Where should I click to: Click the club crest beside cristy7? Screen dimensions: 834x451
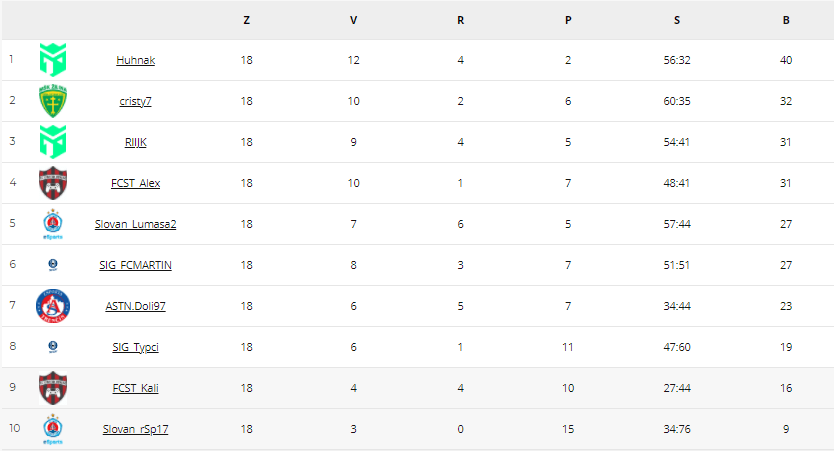click(x=53, y=101)
